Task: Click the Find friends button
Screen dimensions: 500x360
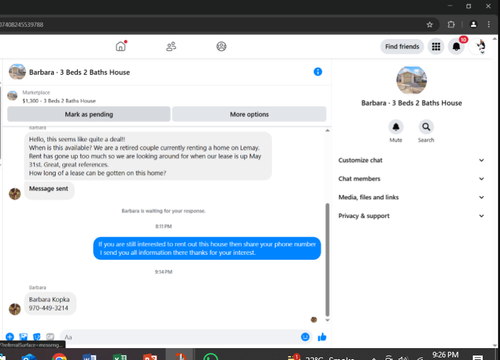Action: (x=402, y=46)
